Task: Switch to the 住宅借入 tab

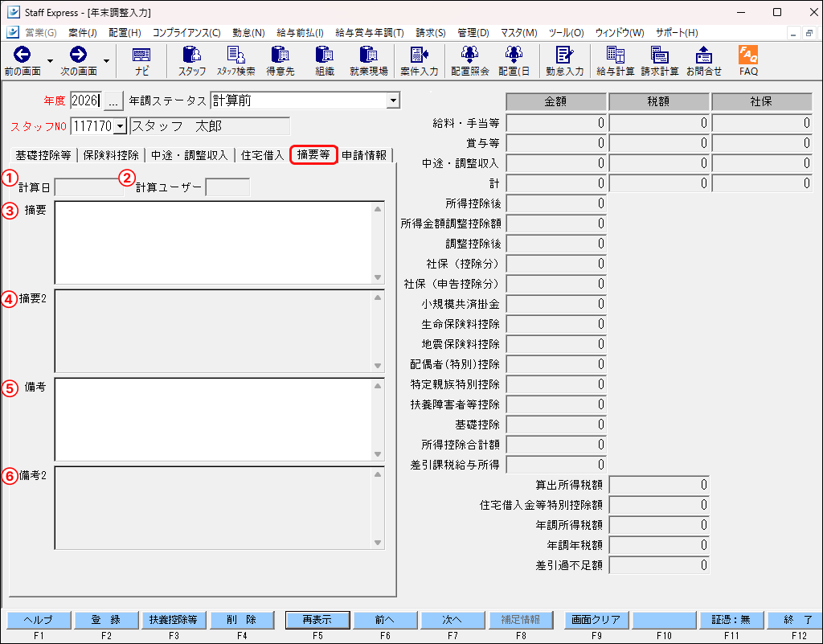Action: coord(262,155)
